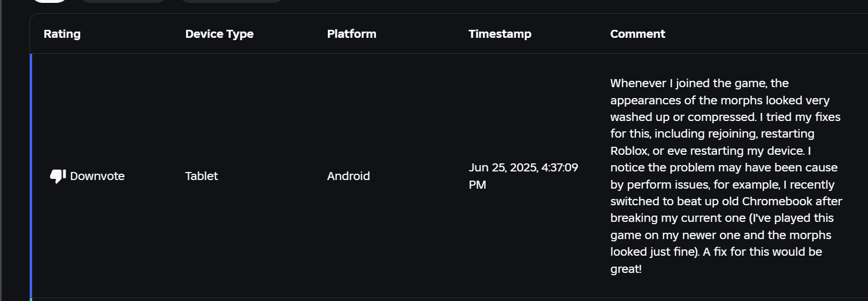The image size is (868, 301).
Task: Click the Jun 25, 2025 date text
Action: pos(503,167)
